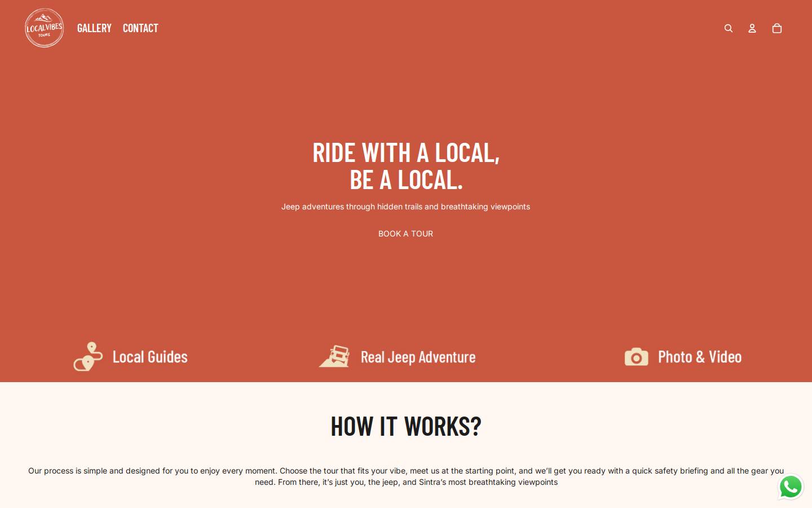
Task: Go to the Contact menu item
Action: click(x=140, y=28)
